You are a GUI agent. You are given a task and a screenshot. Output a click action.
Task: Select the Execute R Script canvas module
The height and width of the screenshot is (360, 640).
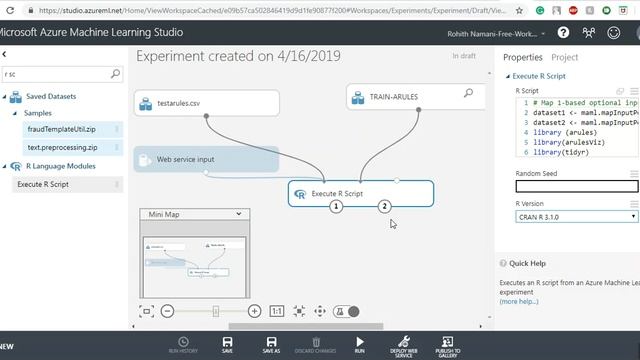coord(361,193)
